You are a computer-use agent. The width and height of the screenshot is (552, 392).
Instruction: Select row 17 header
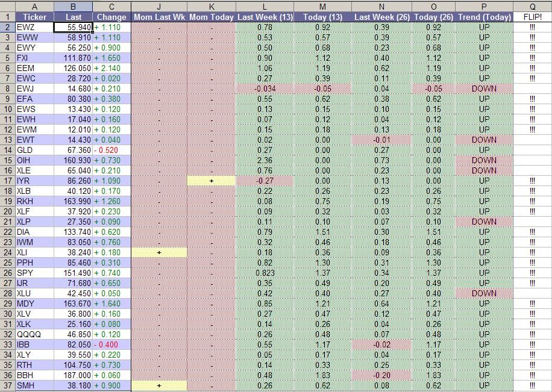[7, 181]
